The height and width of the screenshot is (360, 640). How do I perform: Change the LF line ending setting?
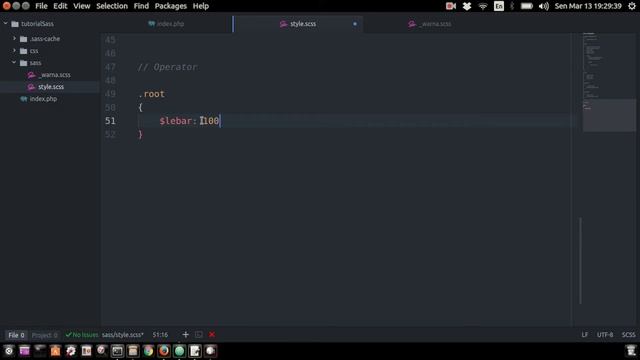(x=584, y=335)
